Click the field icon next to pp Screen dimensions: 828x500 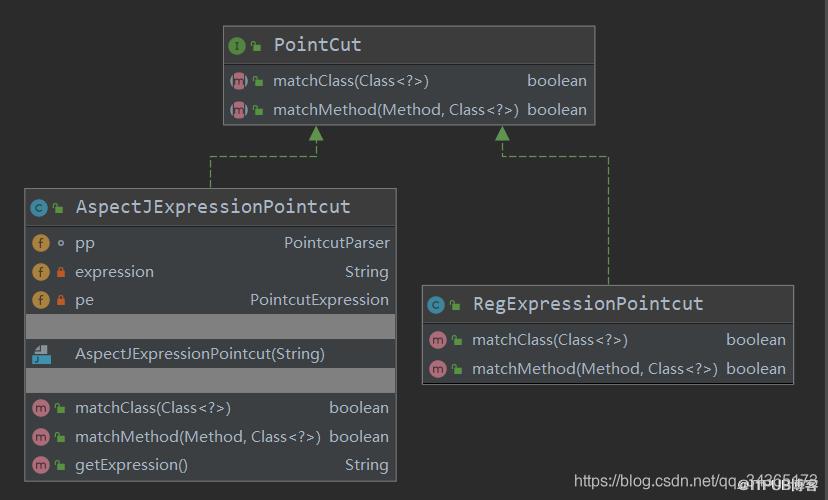[41, 243]
